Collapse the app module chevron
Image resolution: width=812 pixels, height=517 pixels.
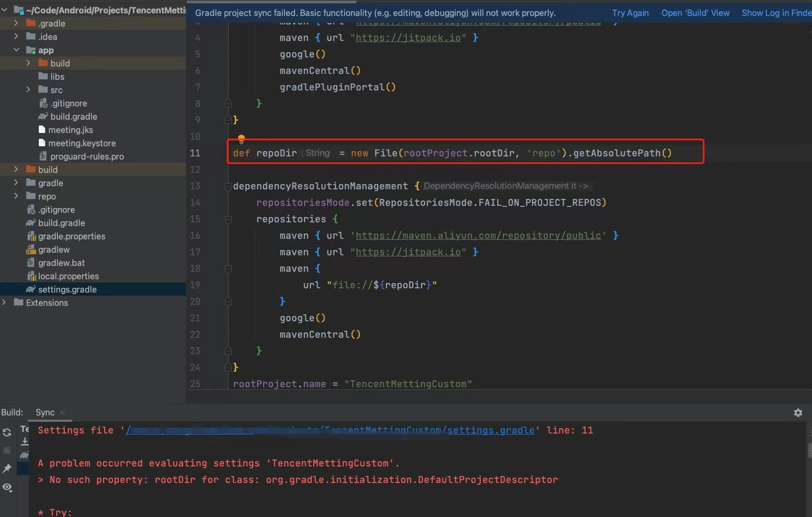(x=16, y=49)
